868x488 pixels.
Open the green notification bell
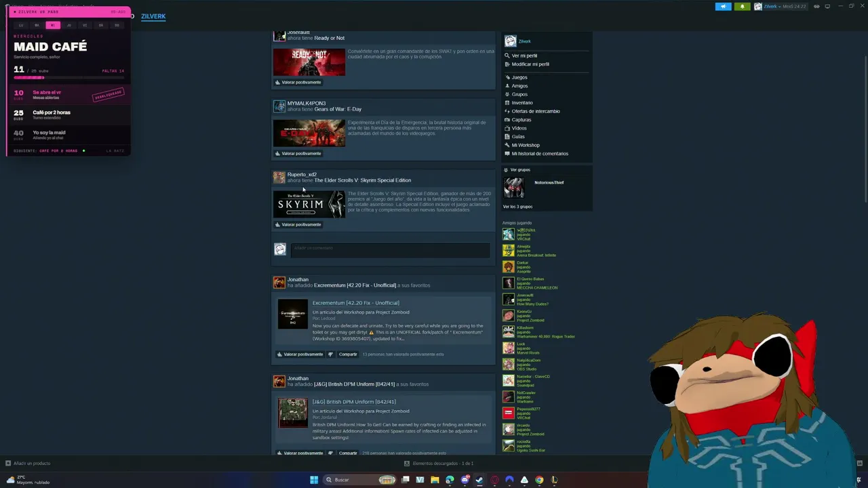point(742,7)
